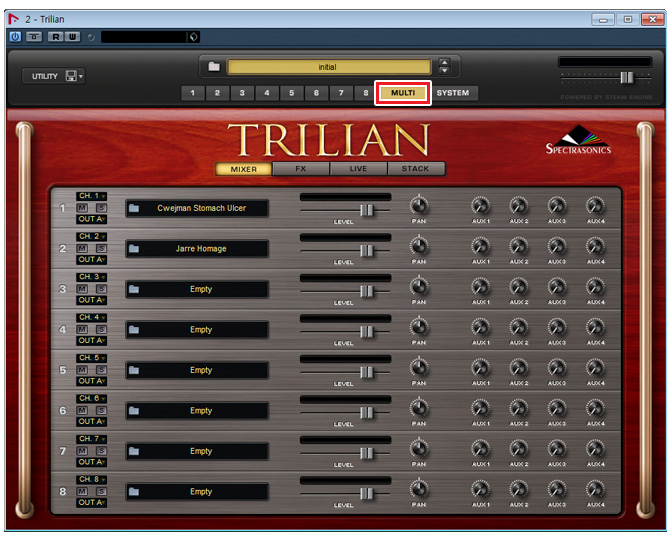Click the save disk icon beside Utility
The height and width of the screenshot is (546, 670).
[71, 76]
